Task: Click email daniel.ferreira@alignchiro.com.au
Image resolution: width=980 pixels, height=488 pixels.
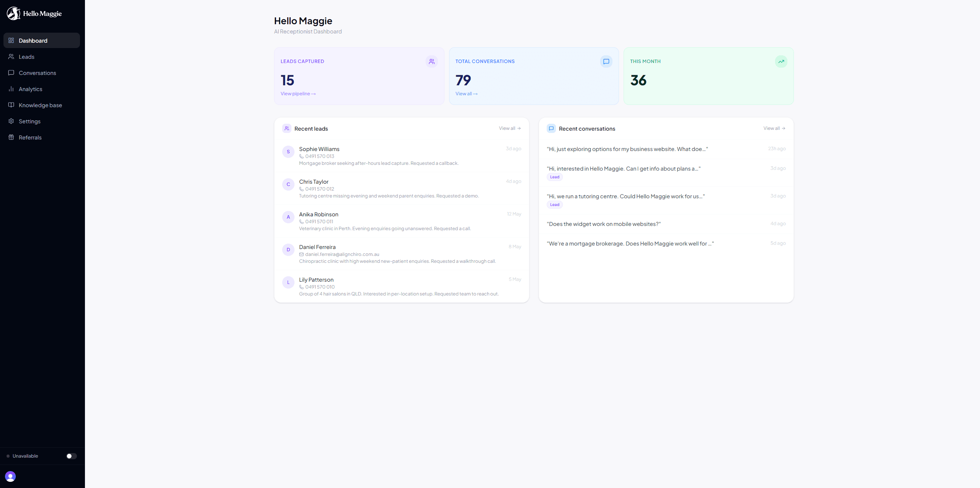Action: pyautogui.click(x=342, y=254)
